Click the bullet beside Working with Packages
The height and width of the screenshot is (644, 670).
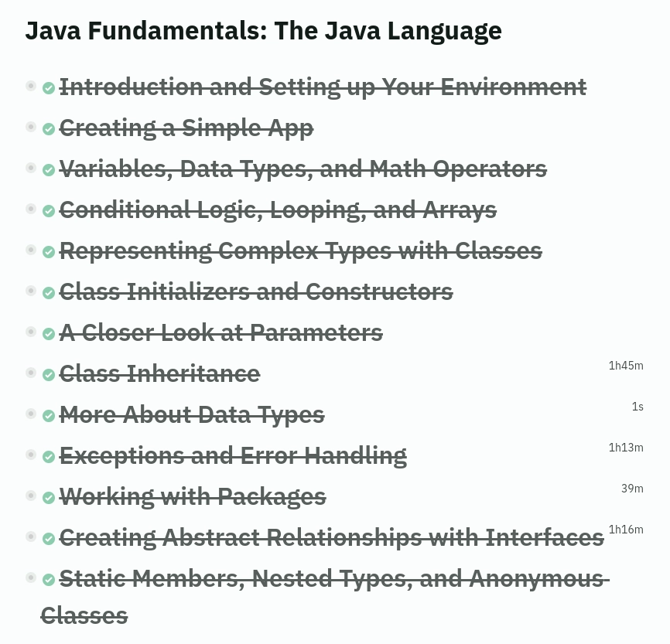pyautogui.click(x=31, y=496)
